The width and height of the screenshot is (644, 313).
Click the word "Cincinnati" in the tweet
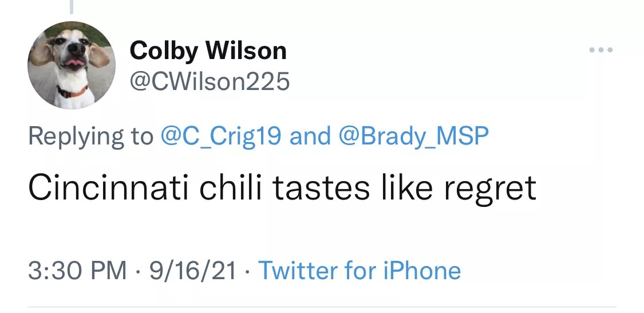(x=108, y=188)
